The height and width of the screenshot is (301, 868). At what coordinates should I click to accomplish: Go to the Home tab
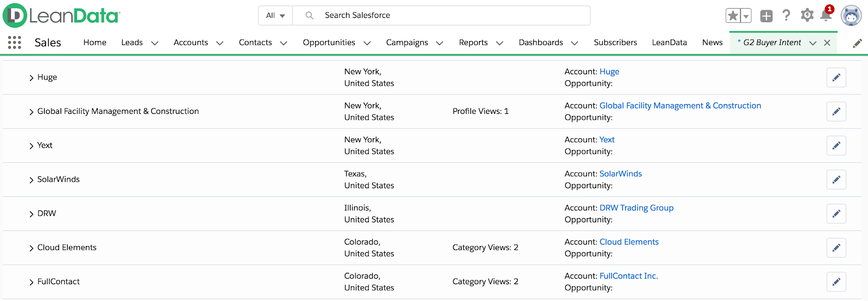coord(95,42)
